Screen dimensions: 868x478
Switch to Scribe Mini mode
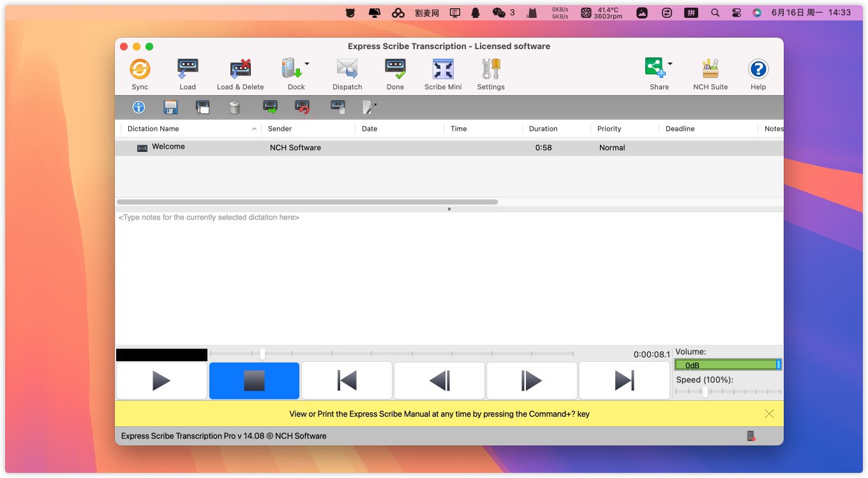[x=443, y=70]
